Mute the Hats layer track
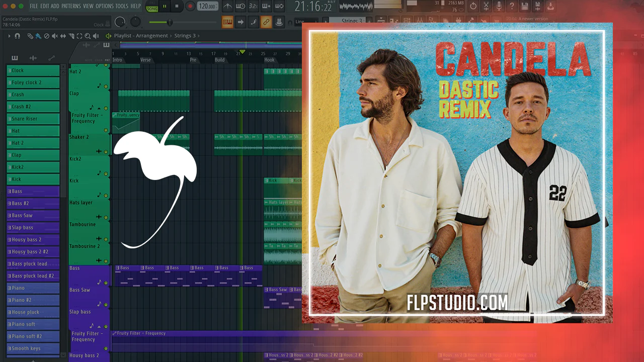Image resolution: width=644 pixels, height=362 pixels. tap(106, 217)
